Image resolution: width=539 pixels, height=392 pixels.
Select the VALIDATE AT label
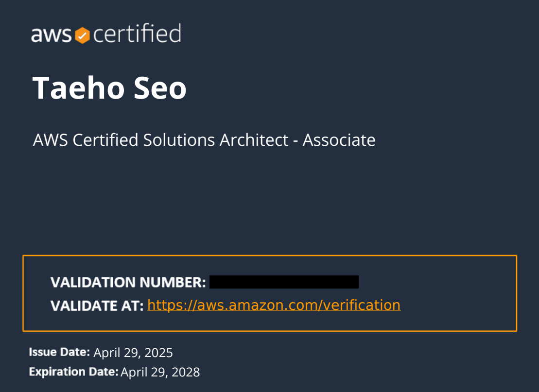pyautogui.click(x=97, y=306)
